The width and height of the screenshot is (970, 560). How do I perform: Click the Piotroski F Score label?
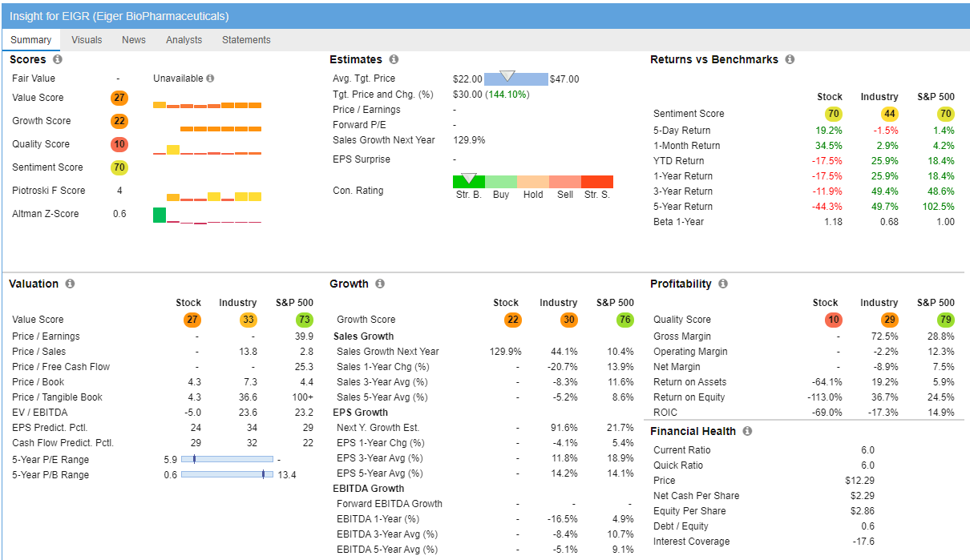[x=49, y=191]
